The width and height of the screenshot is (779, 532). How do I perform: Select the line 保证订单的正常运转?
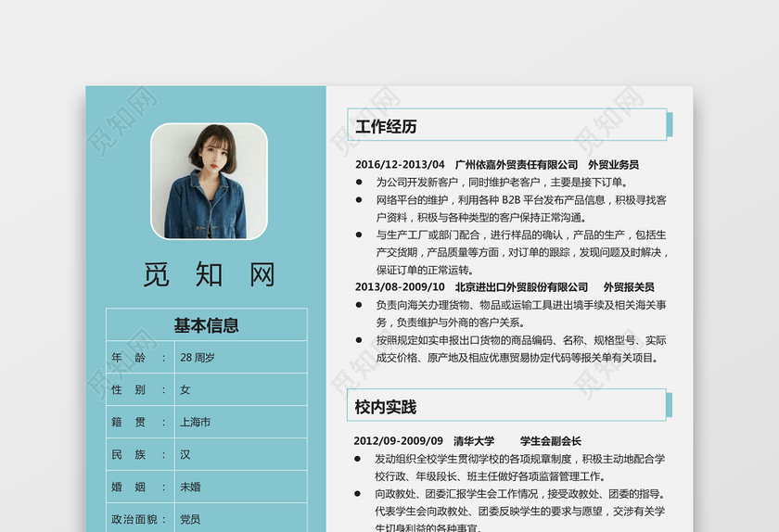(425, 271)
